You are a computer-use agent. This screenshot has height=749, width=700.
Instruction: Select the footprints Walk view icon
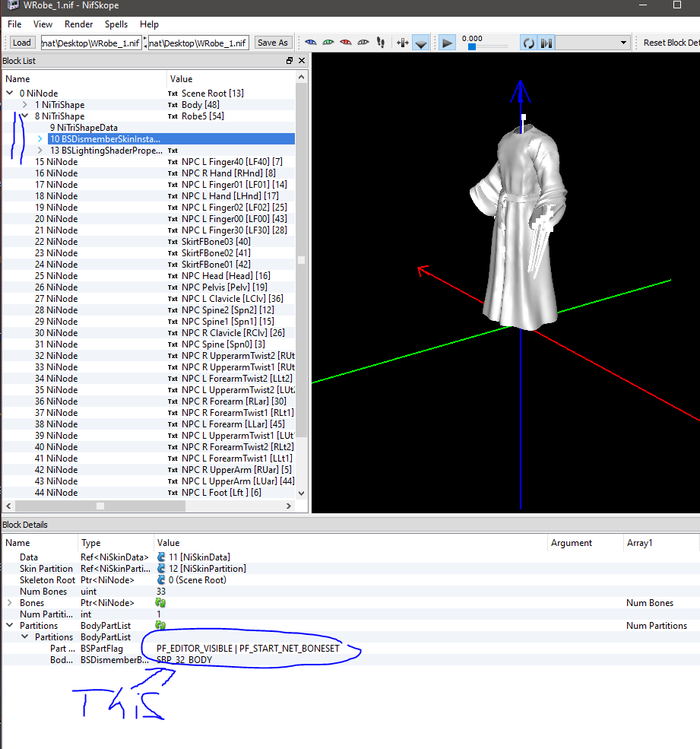pyautogui.click(x=381, y=43)
